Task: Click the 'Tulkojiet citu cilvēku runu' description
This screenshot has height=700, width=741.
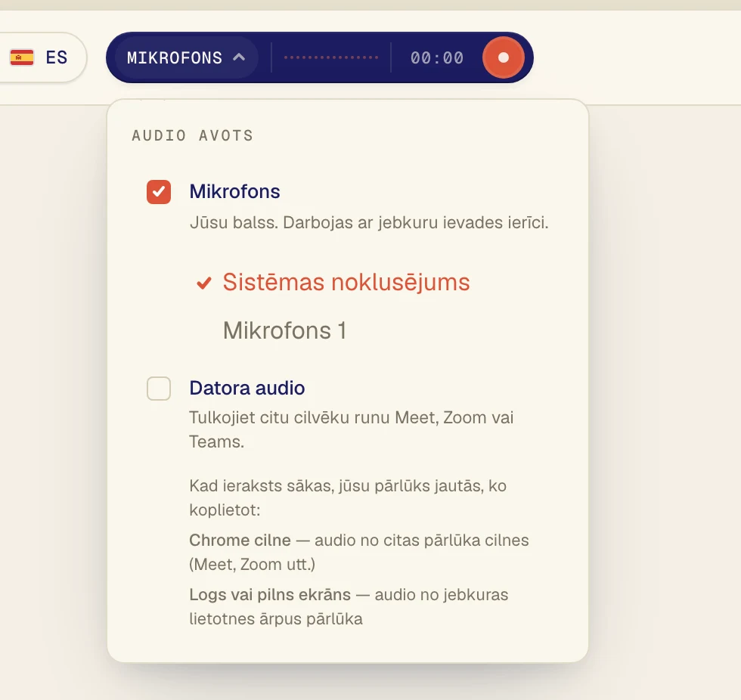Action: click(x=351, y=429)
